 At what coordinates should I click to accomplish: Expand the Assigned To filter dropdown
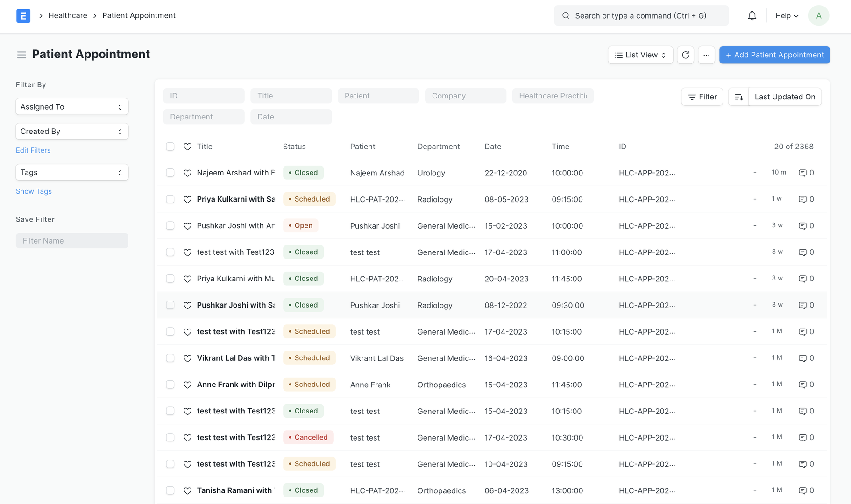72,107
